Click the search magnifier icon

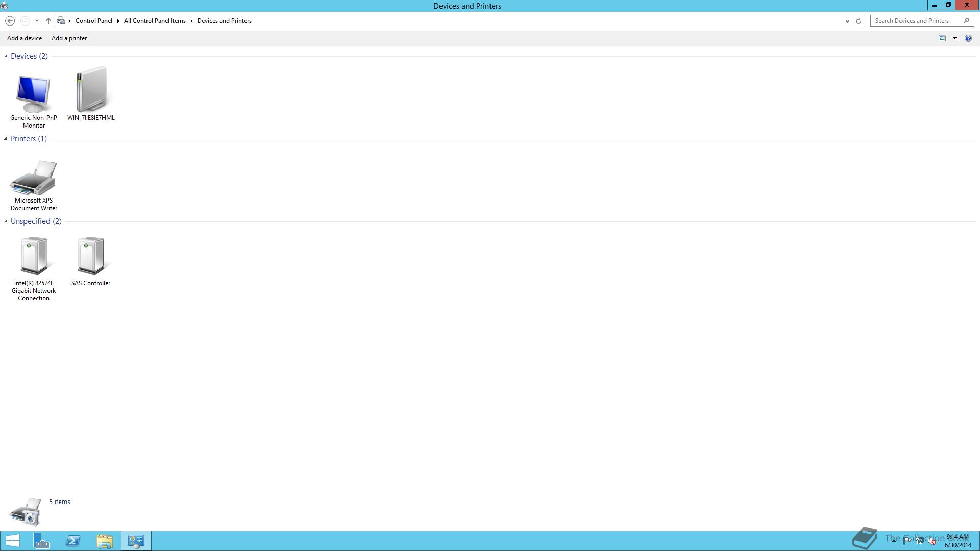[x=966, y=21]
